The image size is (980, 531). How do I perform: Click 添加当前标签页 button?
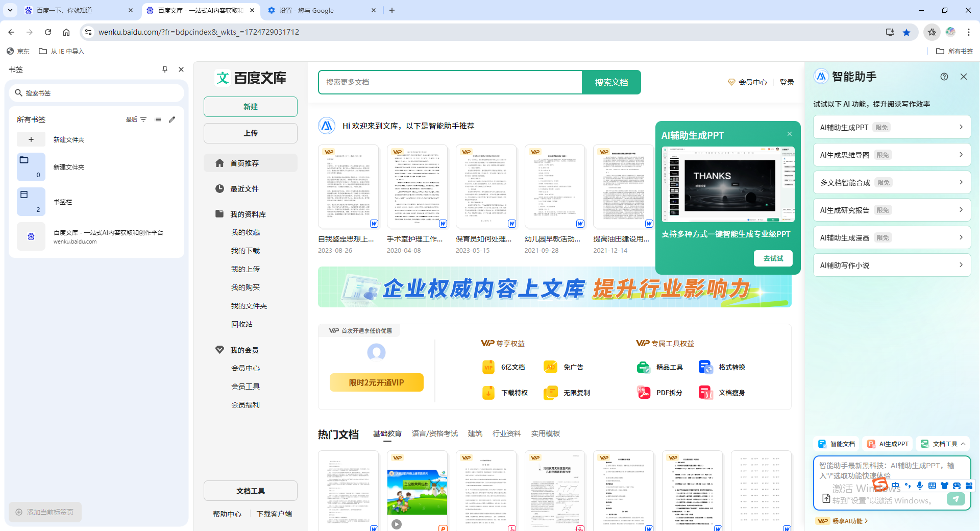click(45, 512)
